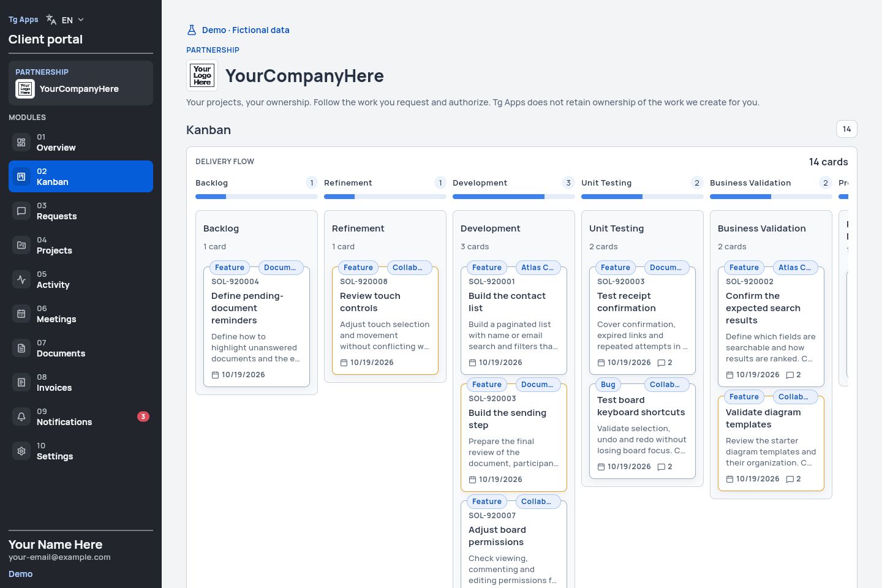
Task: Click the Meetings calendar icon
Action: 21,314
